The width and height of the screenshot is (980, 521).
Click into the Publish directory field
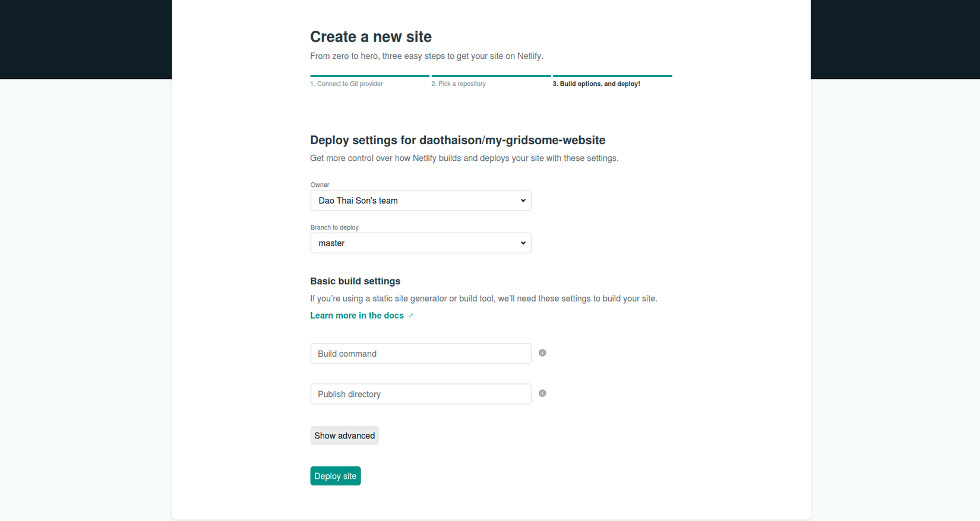click(x=421, y=394)
